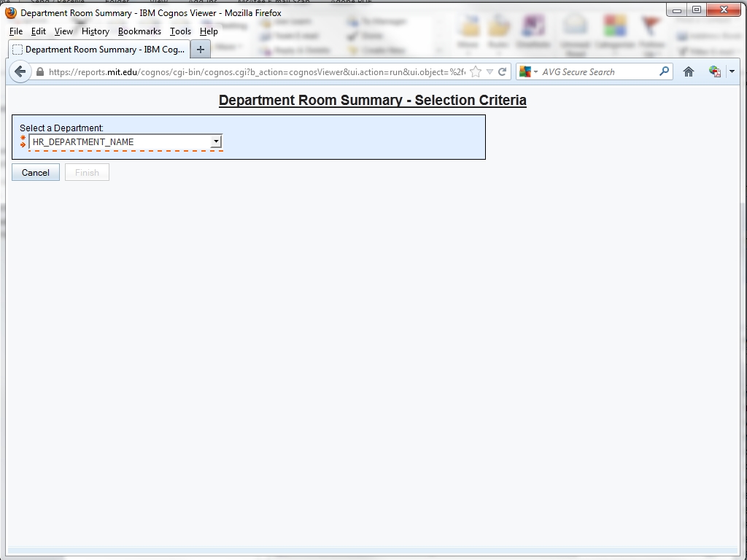This screenshot has width=747, height=560.
Task: Reload the page with the refresh icon
Action: click(502, 71)
